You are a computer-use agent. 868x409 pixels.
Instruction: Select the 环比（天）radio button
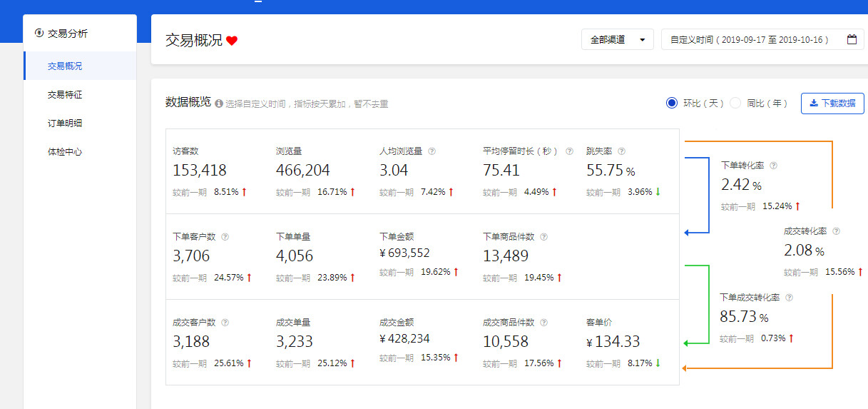point(671,103)
